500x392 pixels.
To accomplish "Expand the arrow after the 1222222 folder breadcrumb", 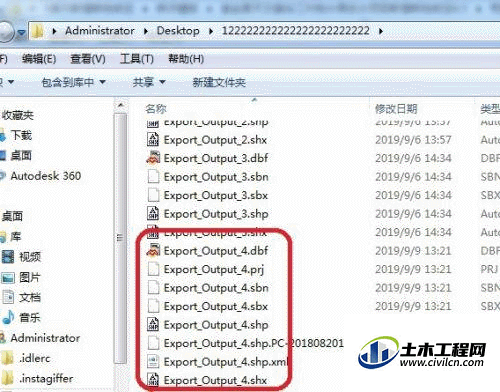I will (381, 31).
